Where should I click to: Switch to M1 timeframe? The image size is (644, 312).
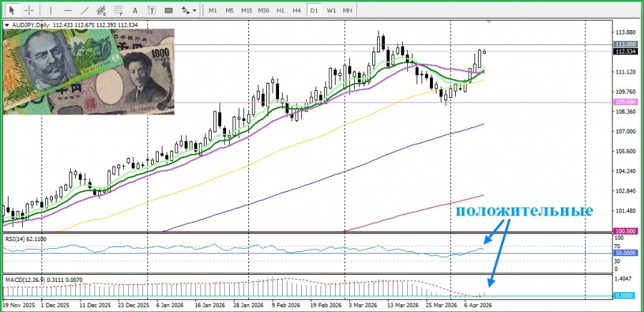[x=213, y=11]
